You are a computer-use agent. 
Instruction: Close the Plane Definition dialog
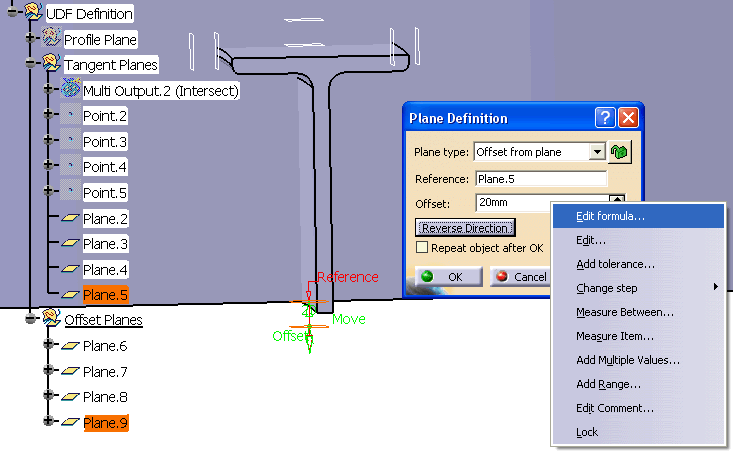[x=628, y=118]
